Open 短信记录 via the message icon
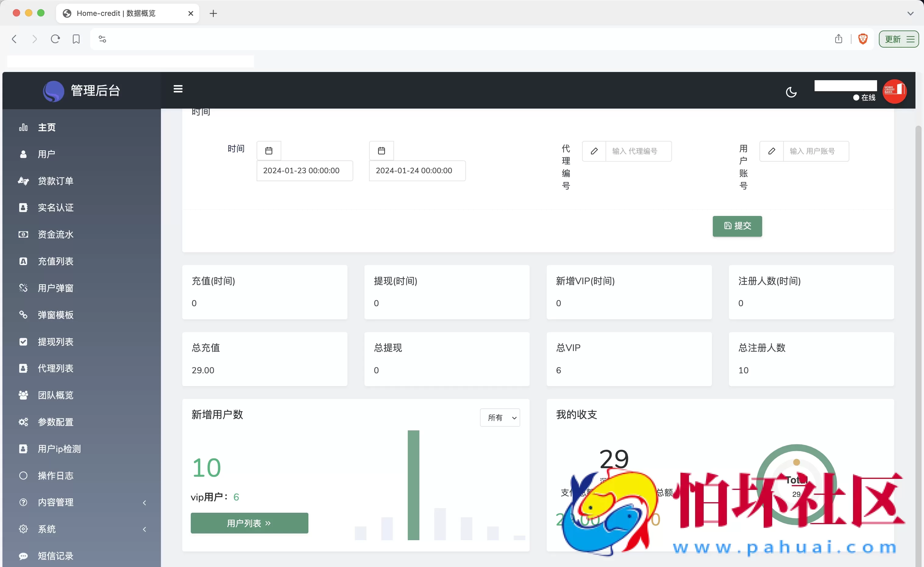The image size is (924, 567). pos(23,556)
